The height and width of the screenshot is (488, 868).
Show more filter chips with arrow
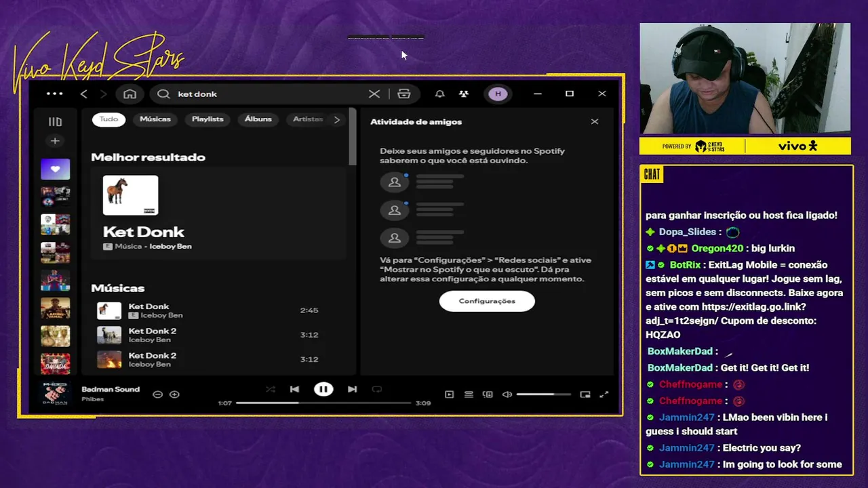click(x=337, y=119)
